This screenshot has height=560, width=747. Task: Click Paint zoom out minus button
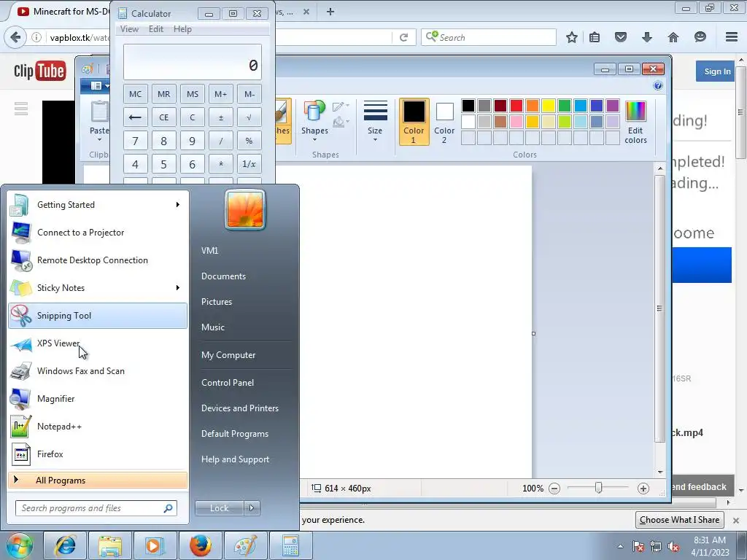(554, 488)
